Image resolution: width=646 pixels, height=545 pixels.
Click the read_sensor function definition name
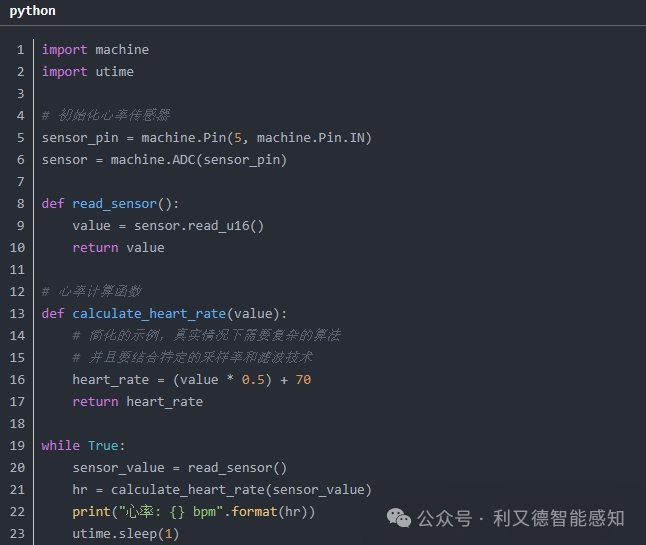tap(115, 204)
